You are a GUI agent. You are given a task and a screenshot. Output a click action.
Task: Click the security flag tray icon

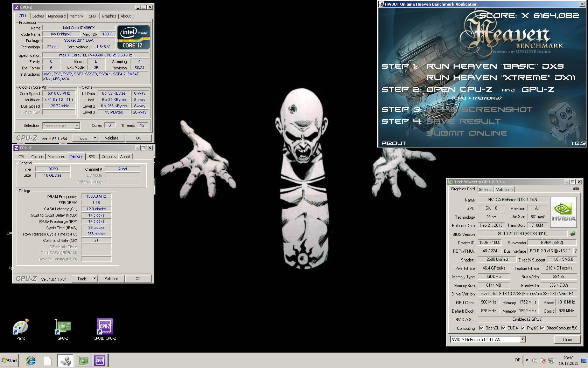(543, 361)
